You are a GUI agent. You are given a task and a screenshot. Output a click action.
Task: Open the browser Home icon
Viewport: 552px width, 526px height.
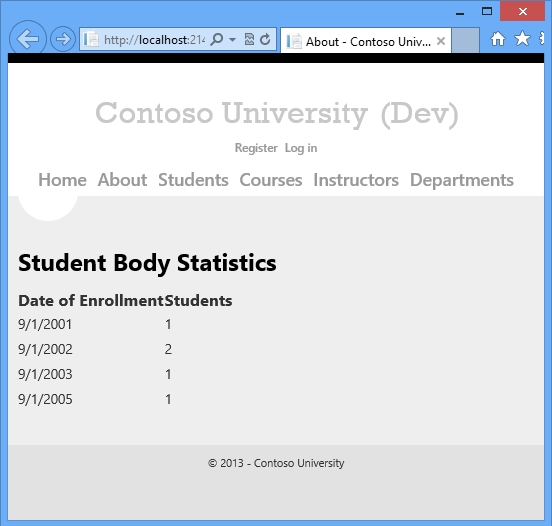pyautogui.click(x=498, y=39)
